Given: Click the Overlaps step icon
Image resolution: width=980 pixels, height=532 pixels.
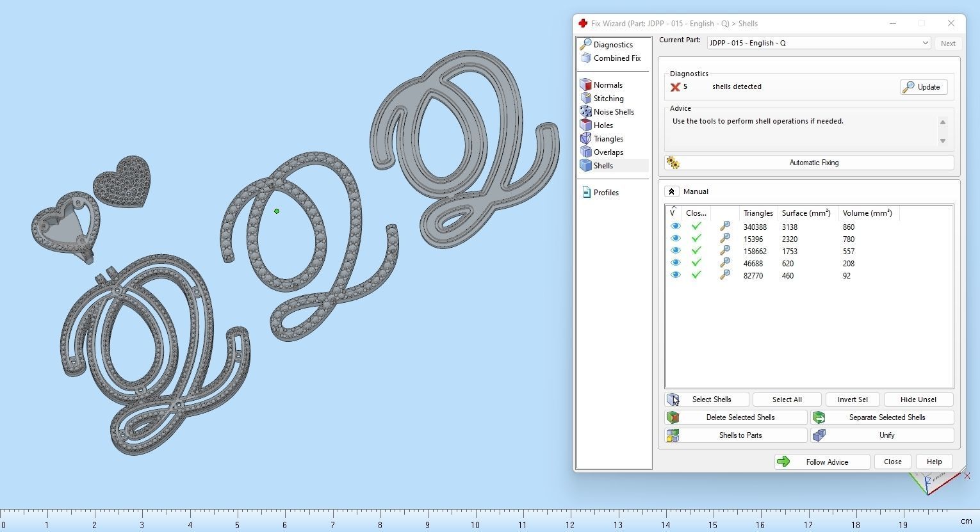Looking at the screenshot, I should click(x=585, y=152).
